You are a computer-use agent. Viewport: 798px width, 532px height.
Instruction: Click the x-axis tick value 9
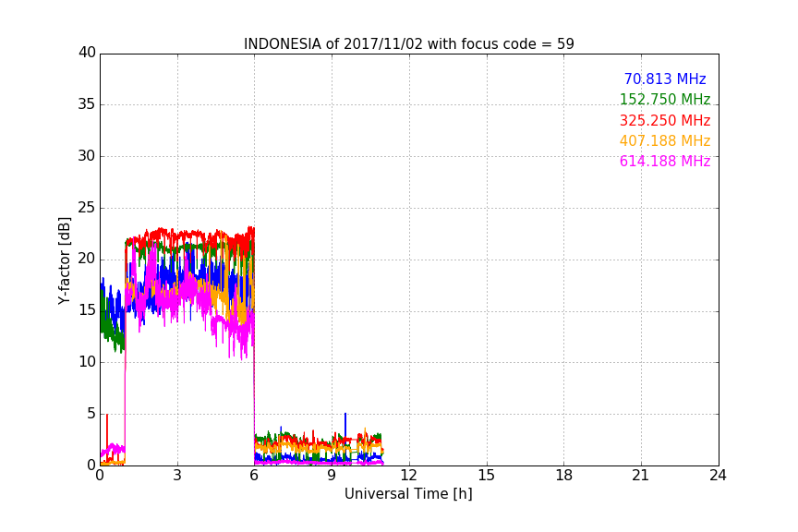point(332,476)
